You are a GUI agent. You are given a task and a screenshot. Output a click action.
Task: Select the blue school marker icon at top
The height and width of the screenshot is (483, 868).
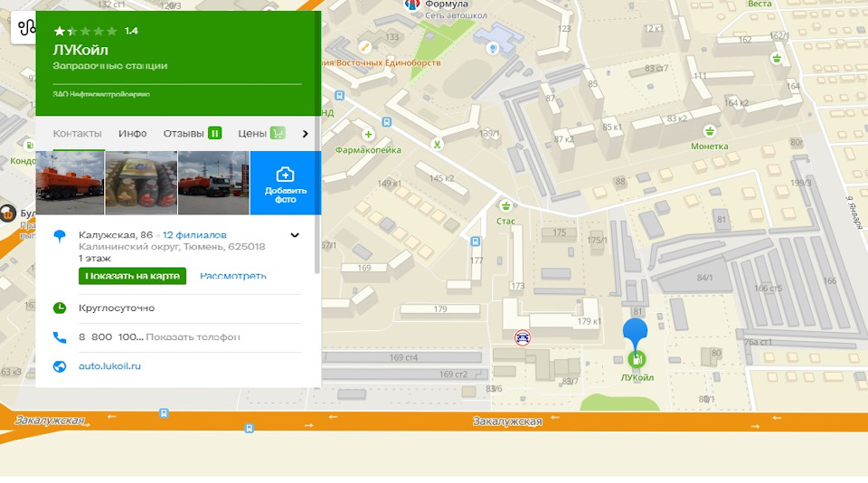(x=493, y=48)
